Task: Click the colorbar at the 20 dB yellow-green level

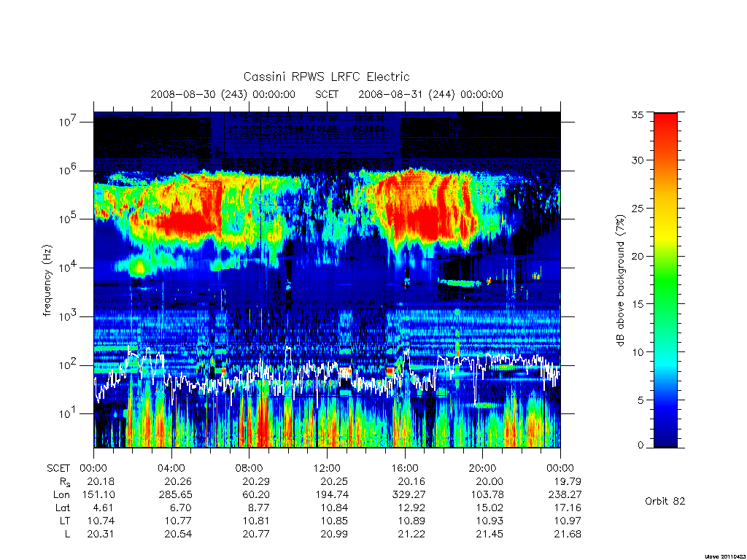Action: (x=665, y=256)
